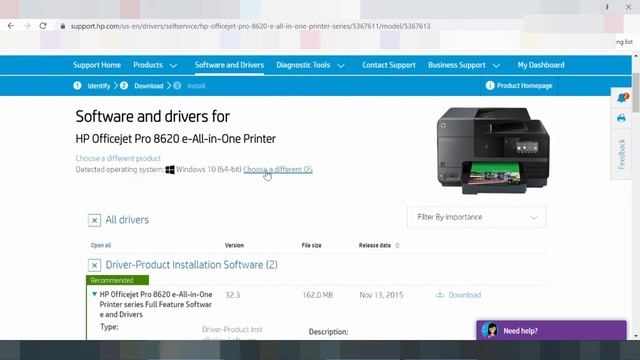Click the Identify step label

point(99,86)
